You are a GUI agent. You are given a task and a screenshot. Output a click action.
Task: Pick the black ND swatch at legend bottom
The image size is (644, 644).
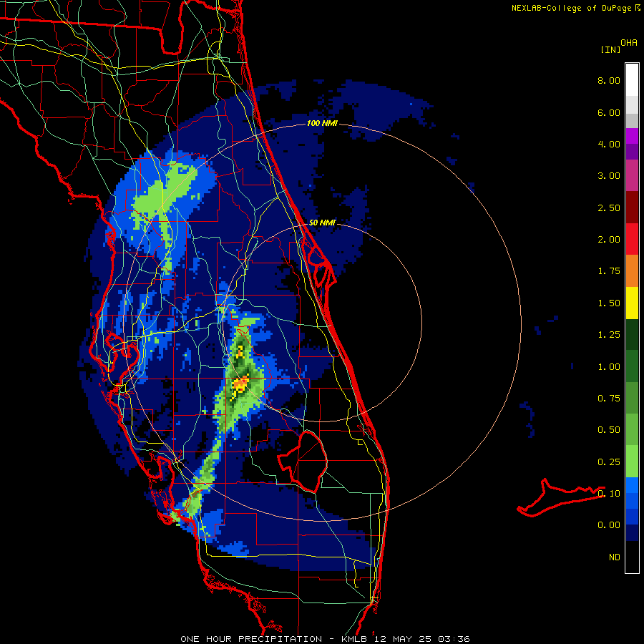coord(632,557)
